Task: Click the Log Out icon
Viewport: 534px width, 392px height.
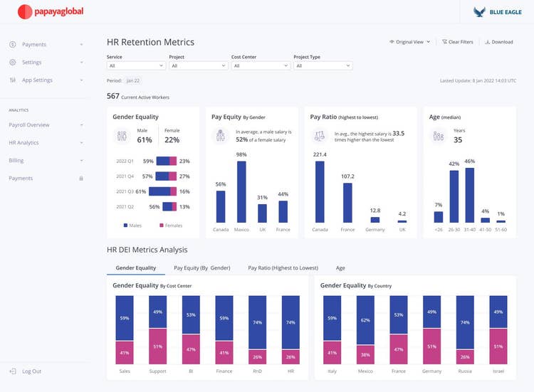Action: (x=13, y=371)
